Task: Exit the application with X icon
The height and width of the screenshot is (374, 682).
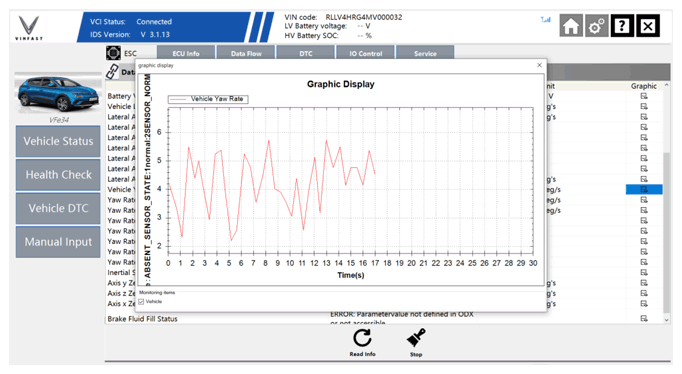Action: (x=648, y=26)
